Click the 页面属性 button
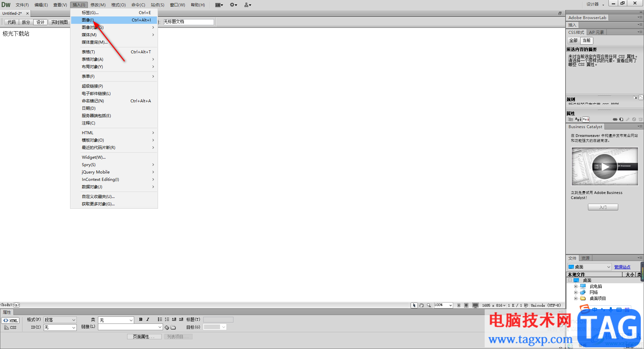 144,337
